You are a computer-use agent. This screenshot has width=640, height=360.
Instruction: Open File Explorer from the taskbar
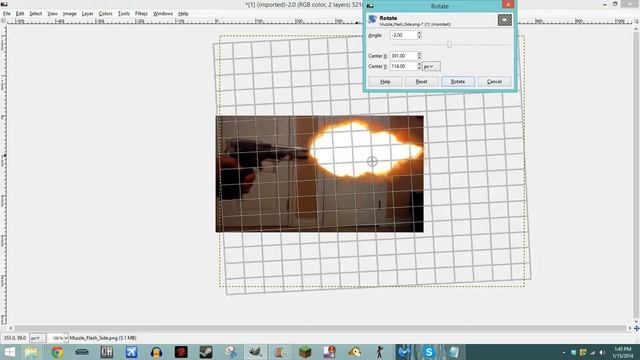pos(31,352)
